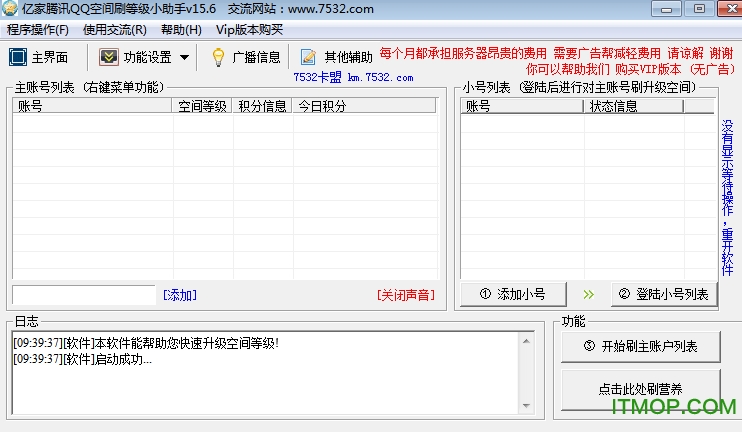742x432 pixels.
Task: Click the log scrollbar up arrow
Action: click(x=526, y=341)
